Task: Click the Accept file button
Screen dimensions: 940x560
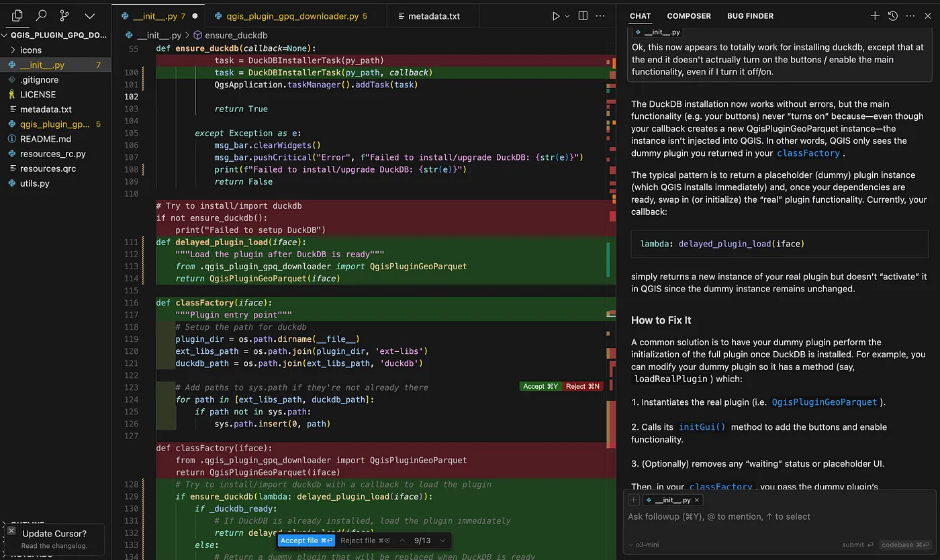Action: click(x=305, y=541)
